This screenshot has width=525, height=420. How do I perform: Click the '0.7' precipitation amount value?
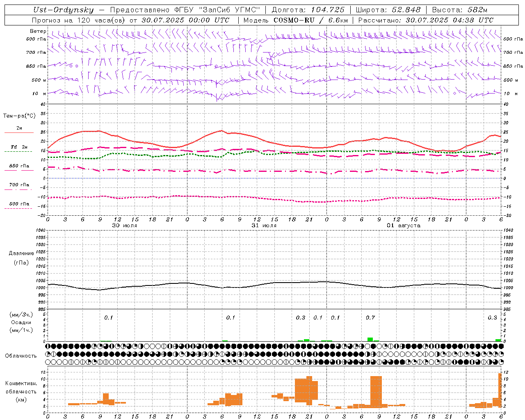[x=370, y=318]
